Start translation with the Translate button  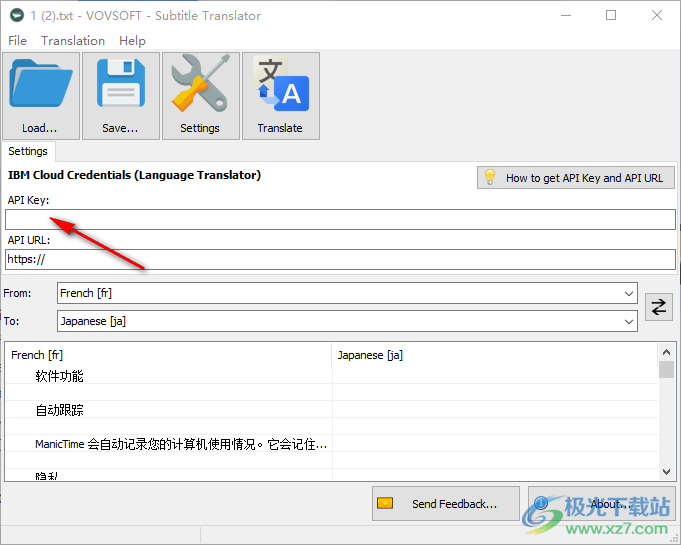point(281,96)
